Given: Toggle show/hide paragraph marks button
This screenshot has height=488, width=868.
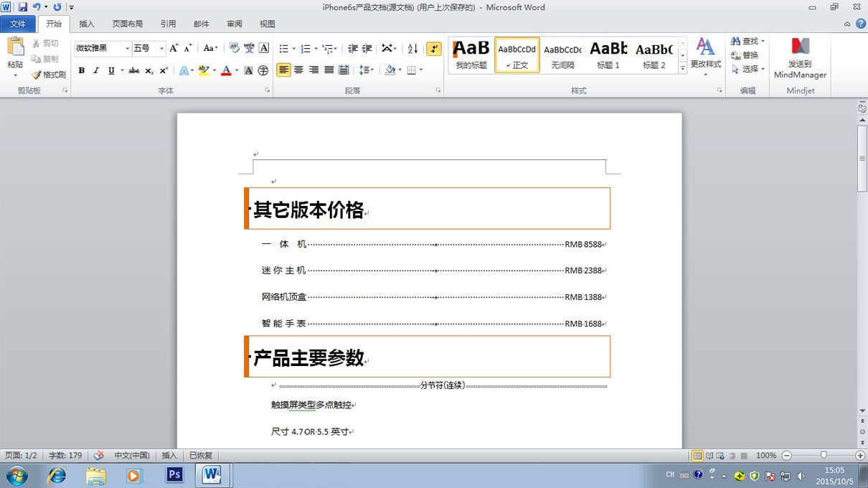Looking at the screenshot, I should pyautogui.click(x=434, y=48).
